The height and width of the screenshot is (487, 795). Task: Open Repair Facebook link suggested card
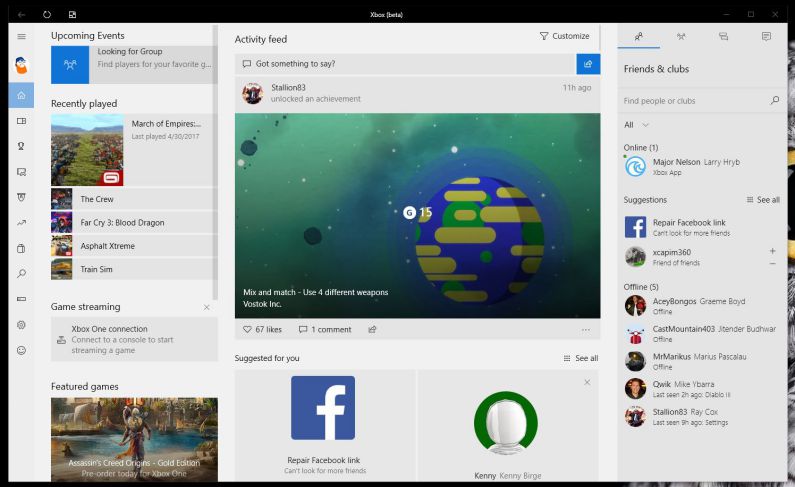324,426
